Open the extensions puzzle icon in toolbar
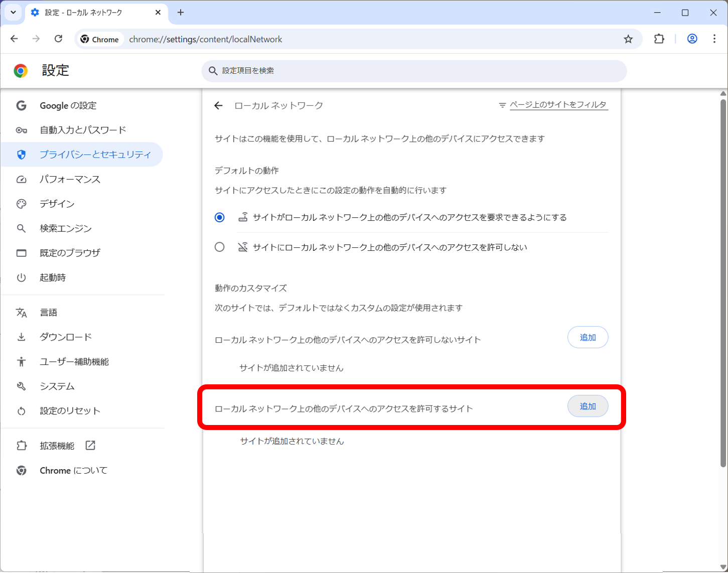728x573 pixels. tap(659, 39)
